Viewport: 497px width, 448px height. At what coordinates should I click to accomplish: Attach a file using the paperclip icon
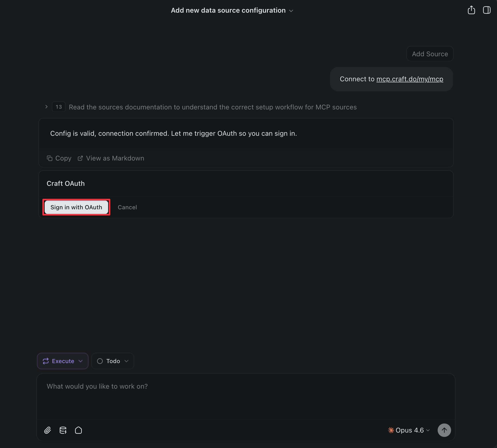[47, 430]
